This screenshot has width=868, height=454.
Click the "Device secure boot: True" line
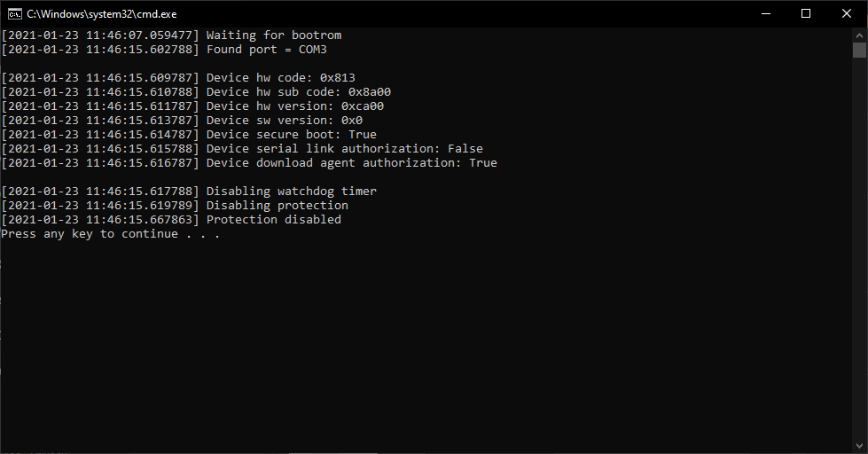(291, 135)
